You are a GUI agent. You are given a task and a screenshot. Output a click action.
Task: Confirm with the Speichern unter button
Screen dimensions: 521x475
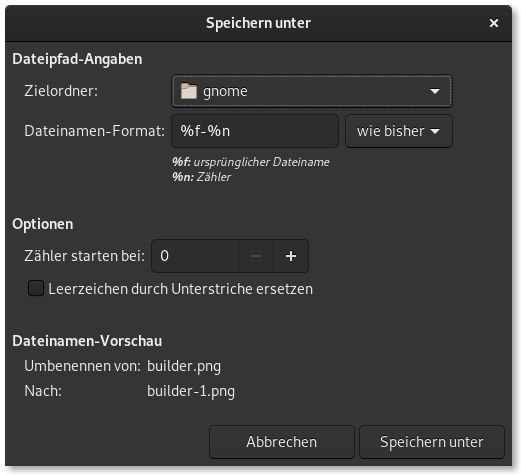[x=432, y=442]
